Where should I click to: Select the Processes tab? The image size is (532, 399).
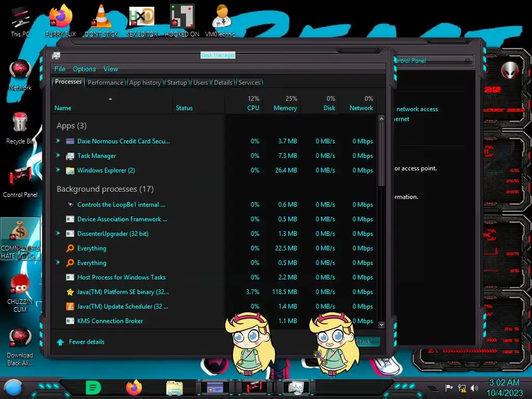tap(68, 82)
